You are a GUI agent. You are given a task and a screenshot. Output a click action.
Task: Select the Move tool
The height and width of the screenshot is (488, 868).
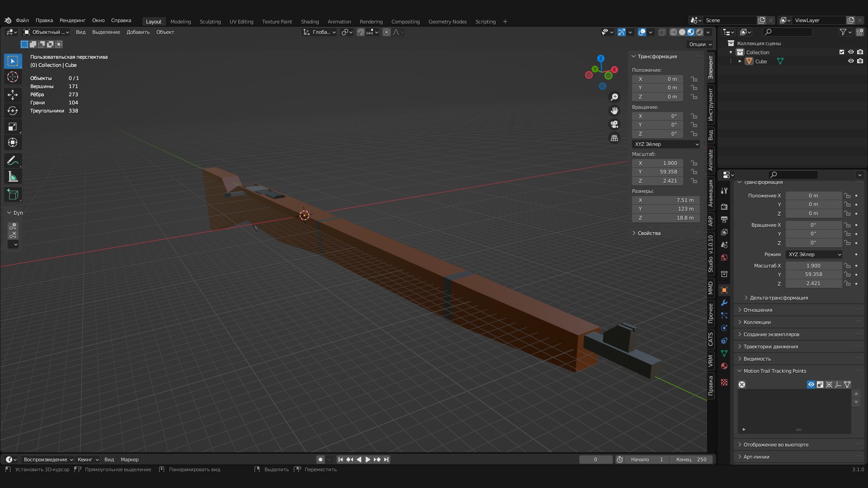tap(13, 94)
